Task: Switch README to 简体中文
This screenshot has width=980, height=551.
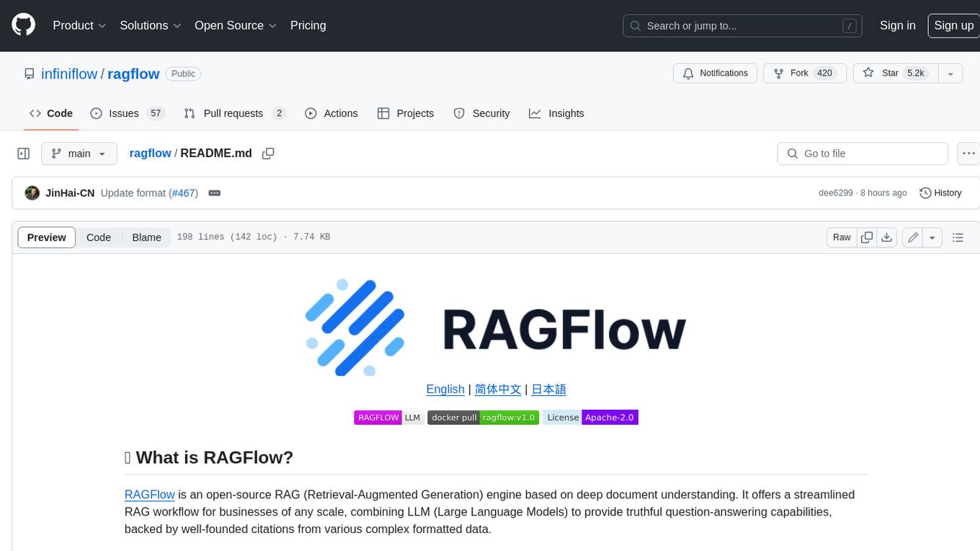Action: coord(498,389)
